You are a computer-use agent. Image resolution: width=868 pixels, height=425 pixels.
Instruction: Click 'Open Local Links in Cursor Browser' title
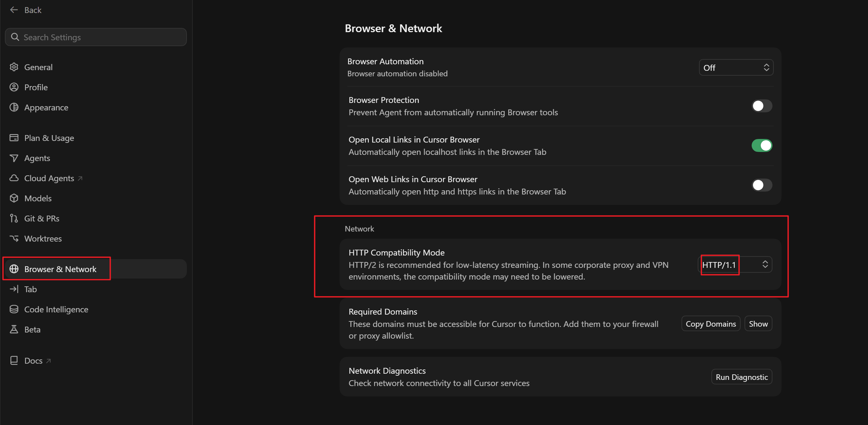coord(414,140)
